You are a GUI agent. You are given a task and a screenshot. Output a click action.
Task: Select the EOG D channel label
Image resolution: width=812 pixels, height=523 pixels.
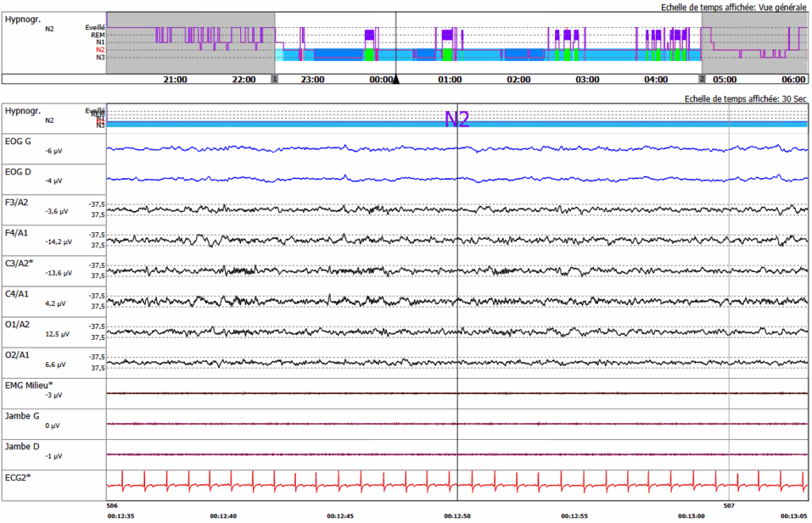[18, 172]
